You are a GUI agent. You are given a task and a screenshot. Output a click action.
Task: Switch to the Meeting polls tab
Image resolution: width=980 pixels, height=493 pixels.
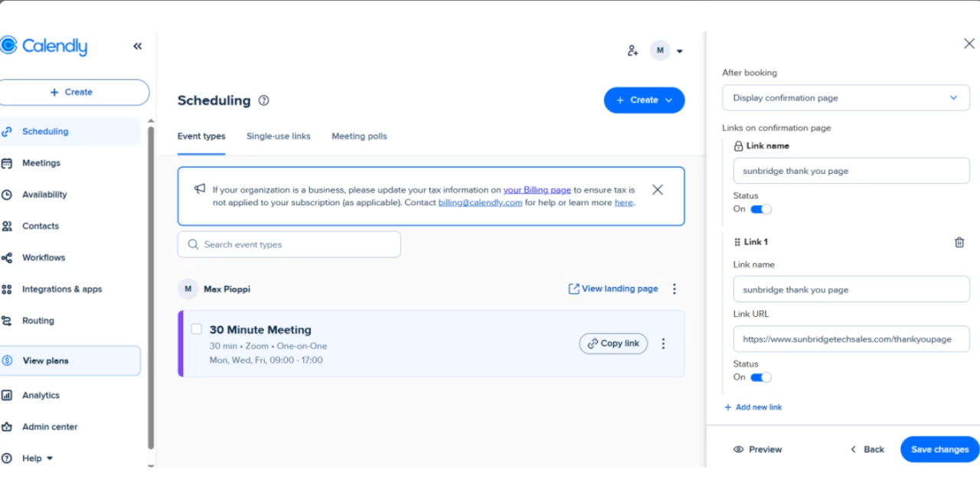tap(359, 136)
